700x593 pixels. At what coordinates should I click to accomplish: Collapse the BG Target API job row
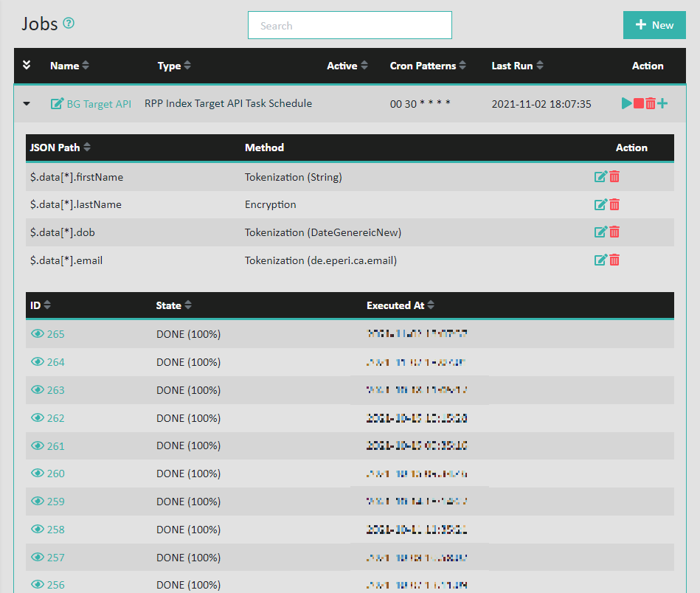pos(27,103)
